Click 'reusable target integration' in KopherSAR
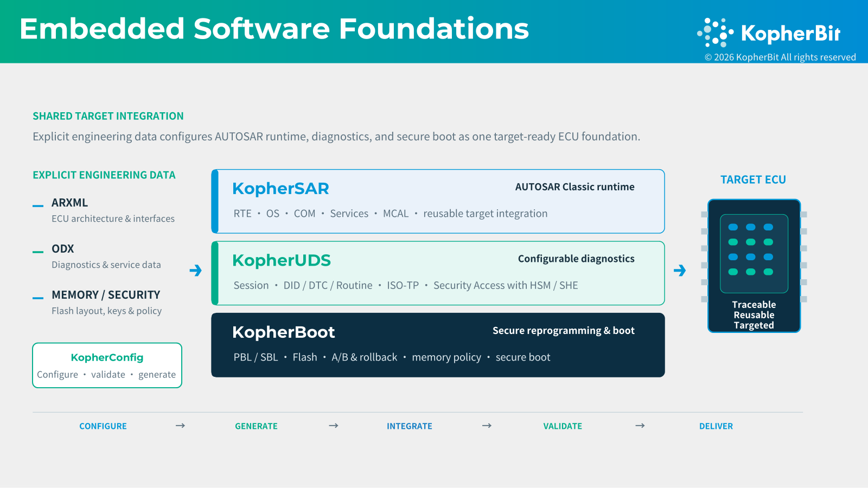 click(486, 214)
